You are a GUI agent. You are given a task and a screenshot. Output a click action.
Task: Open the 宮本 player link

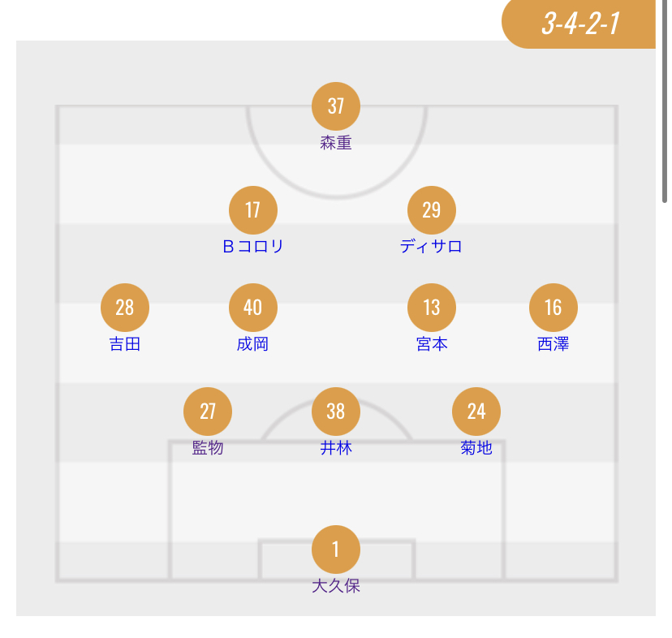pyautogui.click(x=431, y=344)
